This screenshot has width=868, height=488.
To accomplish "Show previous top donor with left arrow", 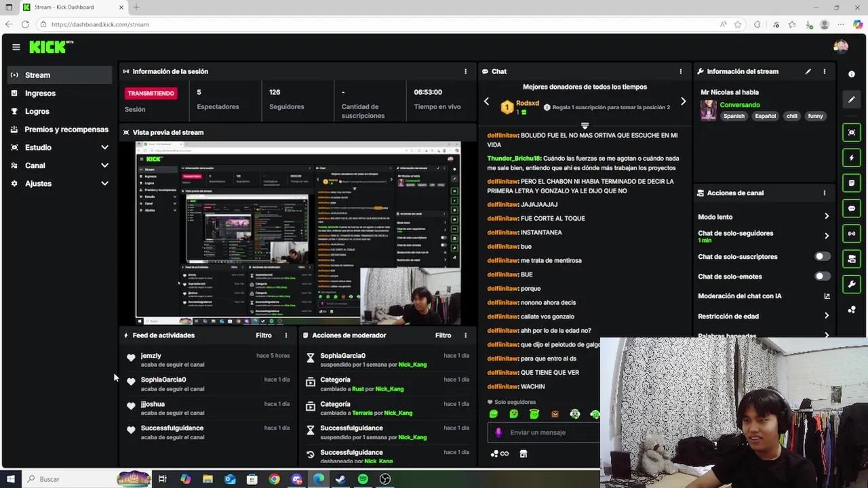I will click(486, 102).
